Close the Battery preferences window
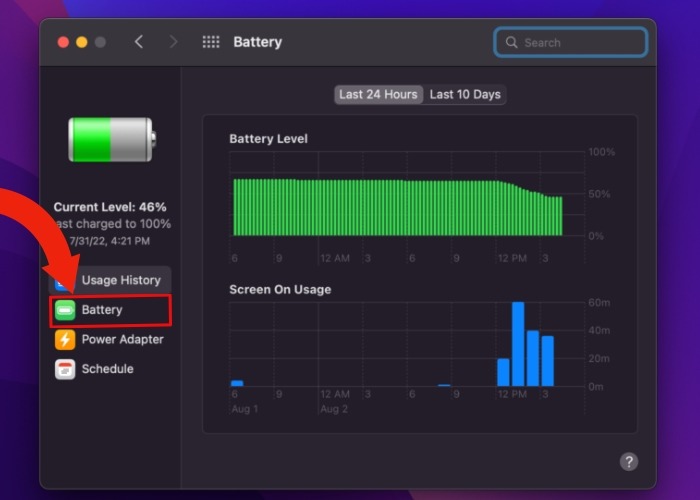 [63, 42]
